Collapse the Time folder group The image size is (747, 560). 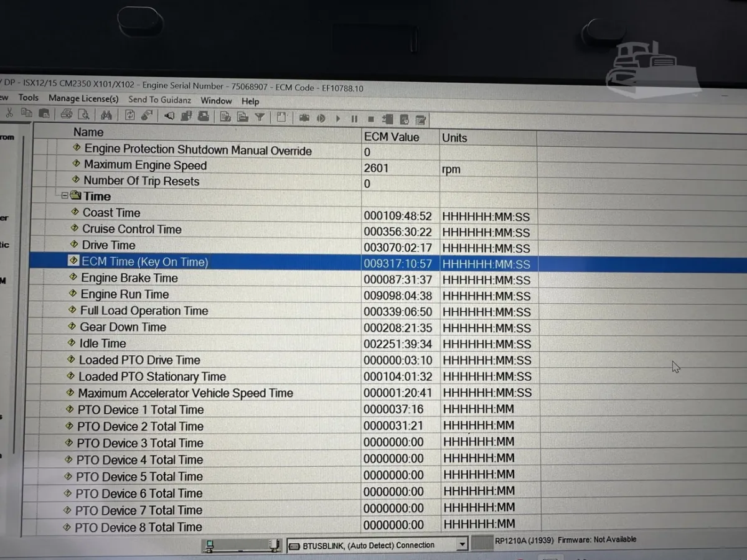[x=64, y=196]
